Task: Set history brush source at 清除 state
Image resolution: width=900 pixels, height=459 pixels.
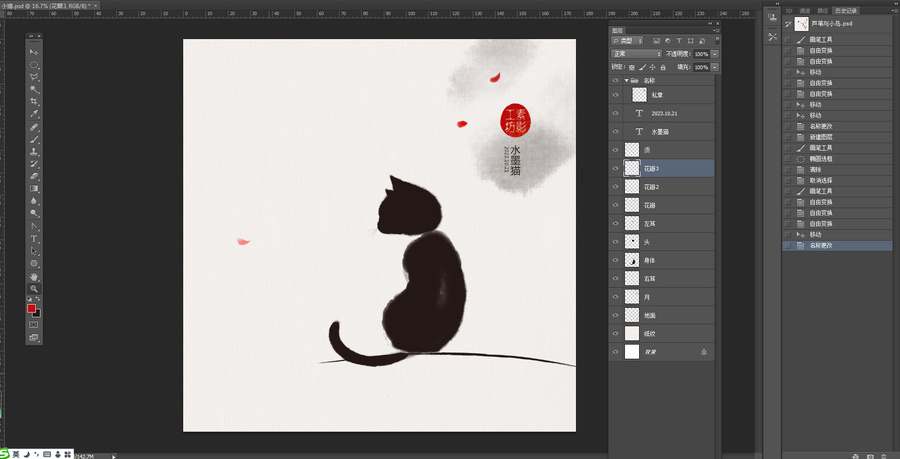Action: (x=788, y=170)
